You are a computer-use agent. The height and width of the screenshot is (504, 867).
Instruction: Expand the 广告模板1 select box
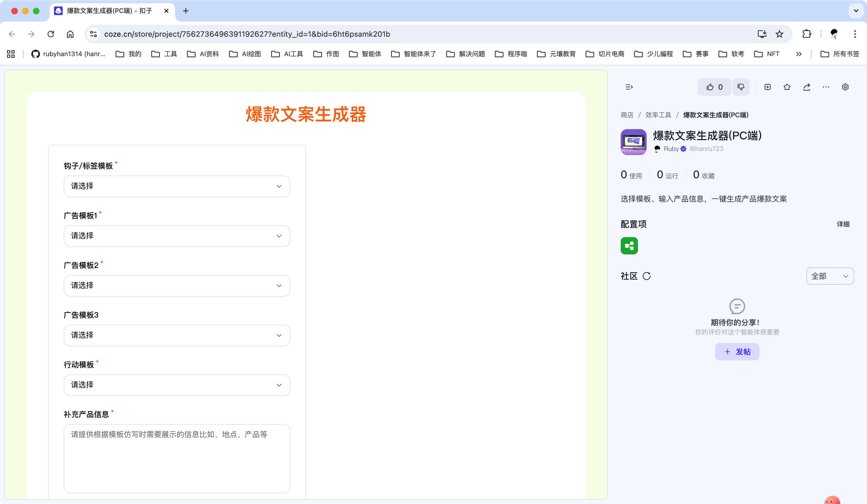[x=177, y=236]
